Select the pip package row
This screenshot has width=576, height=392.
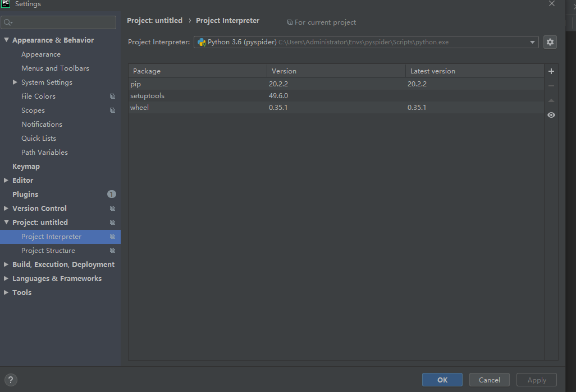(336, 84)
